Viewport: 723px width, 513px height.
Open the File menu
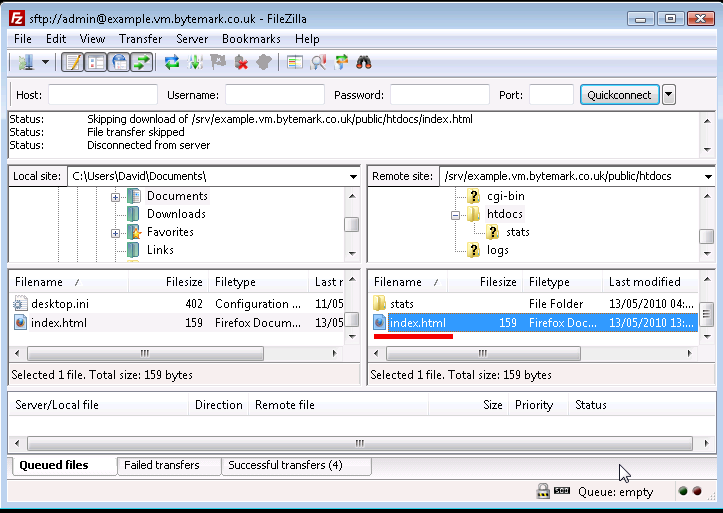(x=23, y=39)
